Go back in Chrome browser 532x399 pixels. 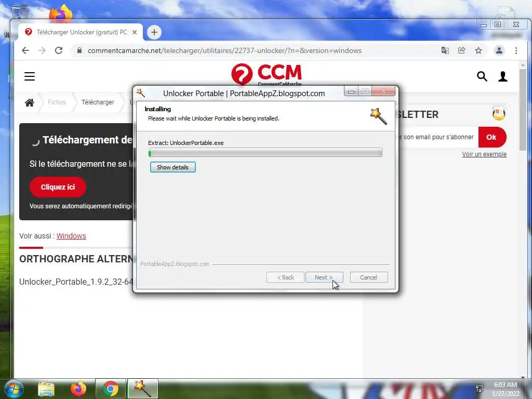pos(25,50)
